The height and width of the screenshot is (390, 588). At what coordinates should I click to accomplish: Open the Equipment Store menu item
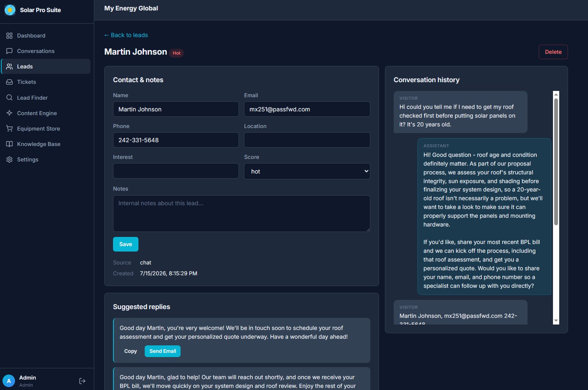coord(46,128)
